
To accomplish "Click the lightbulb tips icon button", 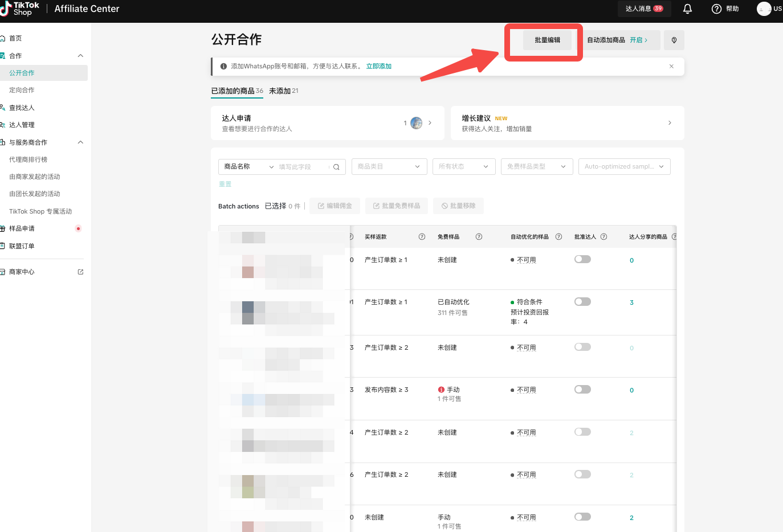I will tap(674, 40).
